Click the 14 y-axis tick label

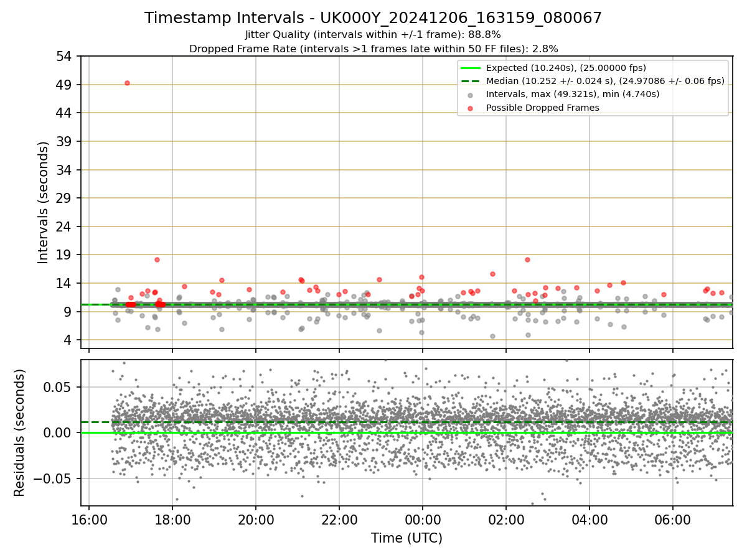tap(65, 283)
